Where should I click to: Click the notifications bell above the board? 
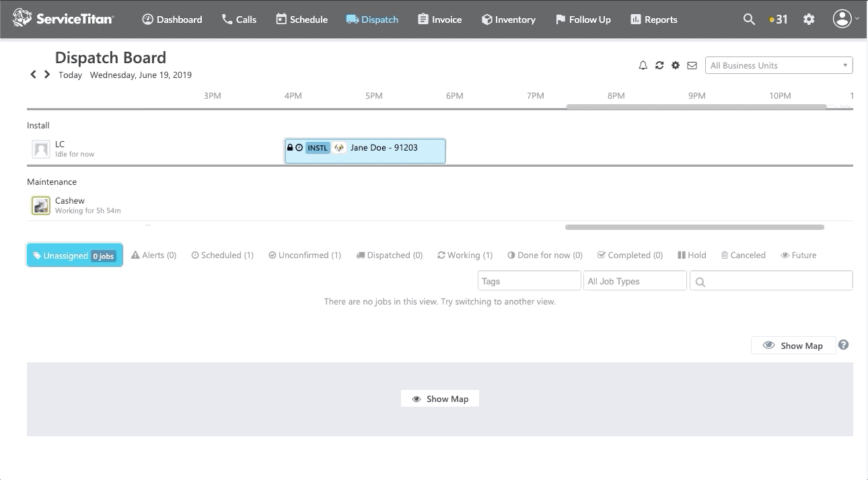point(643,65)
